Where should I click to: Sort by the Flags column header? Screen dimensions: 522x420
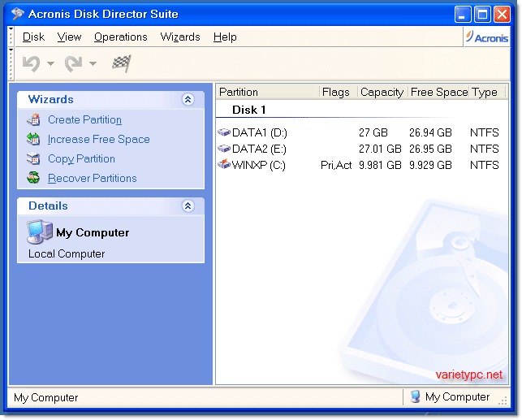tap(339, 92)
